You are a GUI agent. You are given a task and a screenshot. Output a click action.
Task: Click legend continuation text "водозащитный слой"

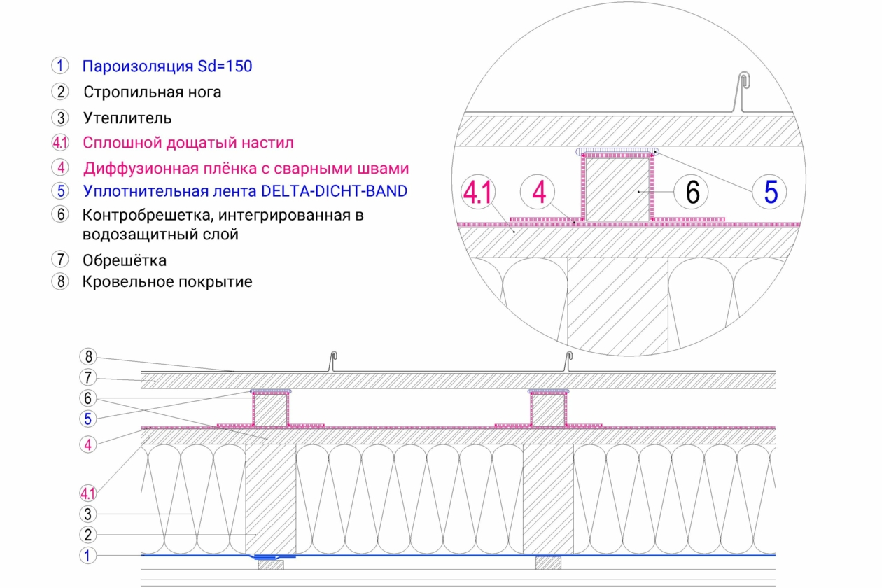point(160,235)
